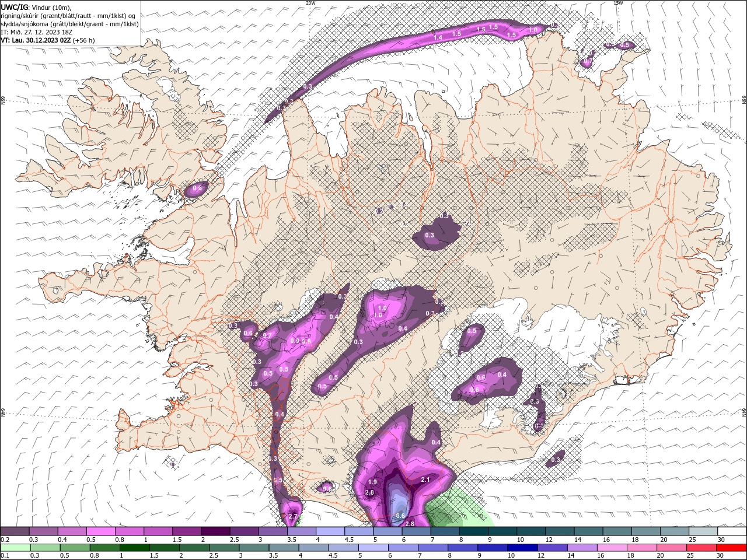Screen dimensions: 747x560
Task: Pick the 8 dark green swatch in upper legend
Action: (x=473, y=531)
